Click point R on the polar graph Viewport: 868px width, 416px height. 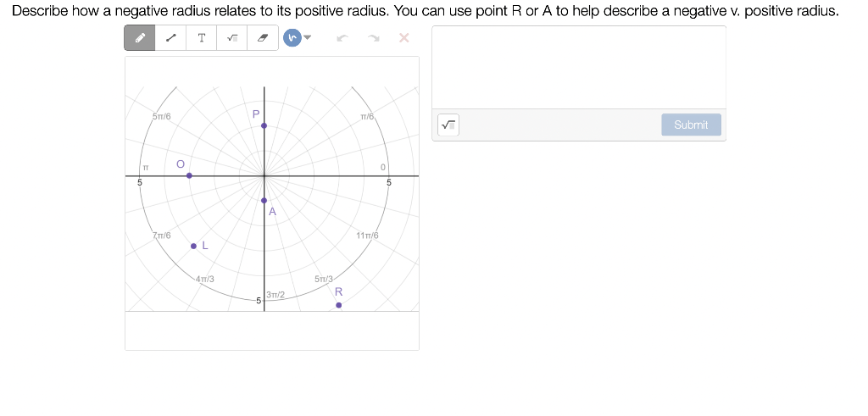pos(339,305)
